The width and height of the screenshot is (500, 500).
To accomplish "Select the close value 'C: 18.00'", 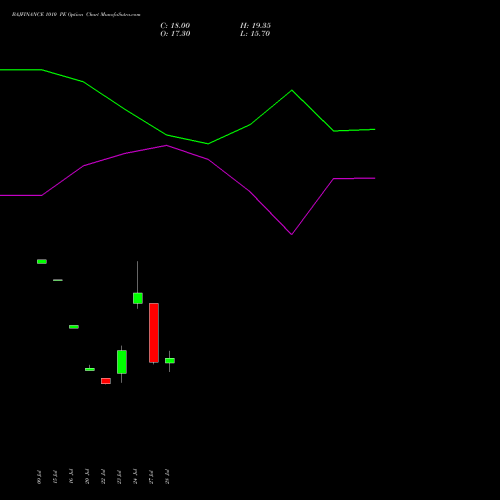I will (175, 26).
